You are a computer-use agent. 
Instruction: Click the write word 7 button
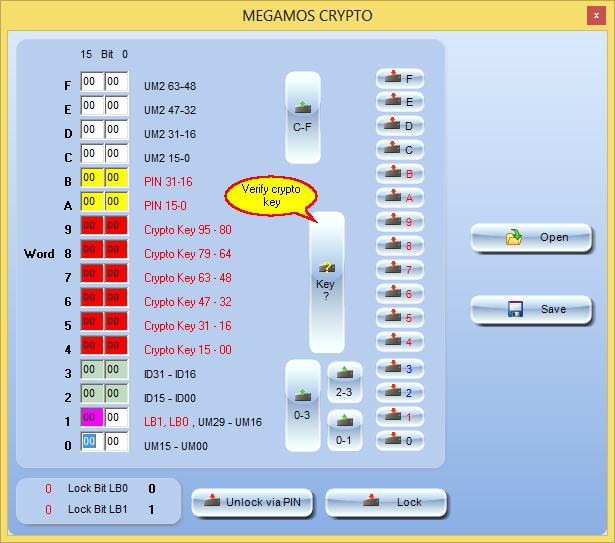click(x=400, y=270)
